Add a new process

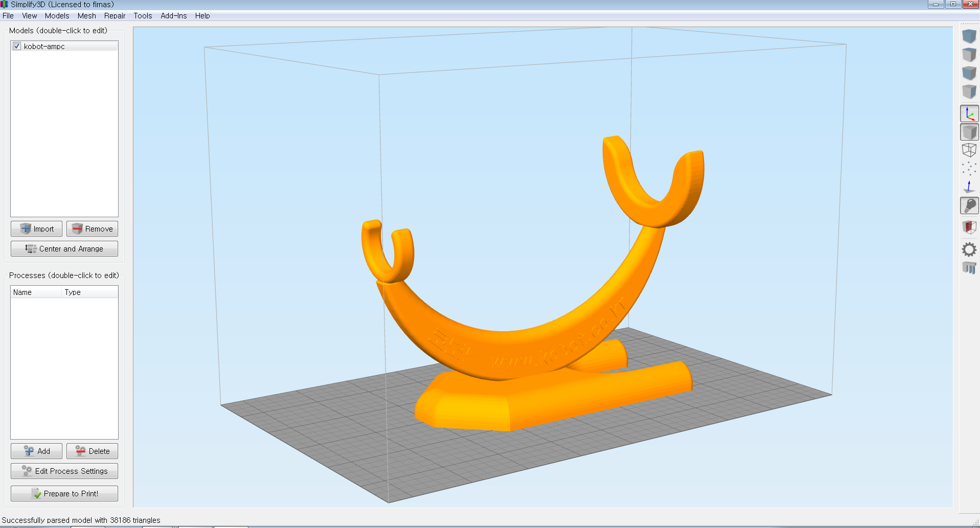click(36, 451)
